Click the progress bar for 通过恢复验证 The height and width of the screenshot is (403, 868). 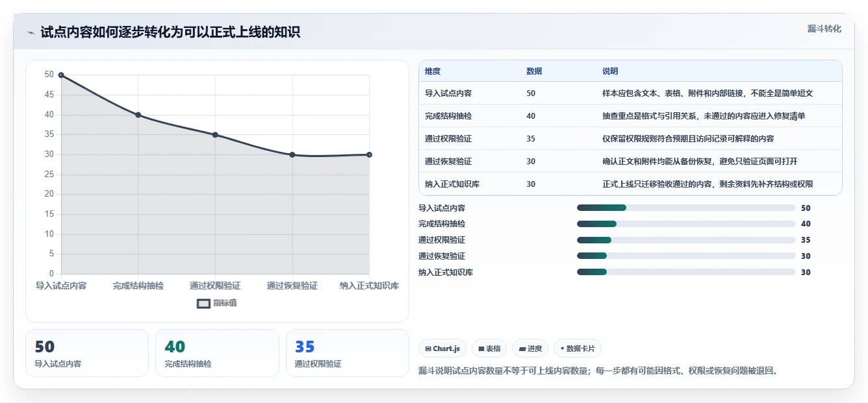pyautogui.click(x=686, y=256)
